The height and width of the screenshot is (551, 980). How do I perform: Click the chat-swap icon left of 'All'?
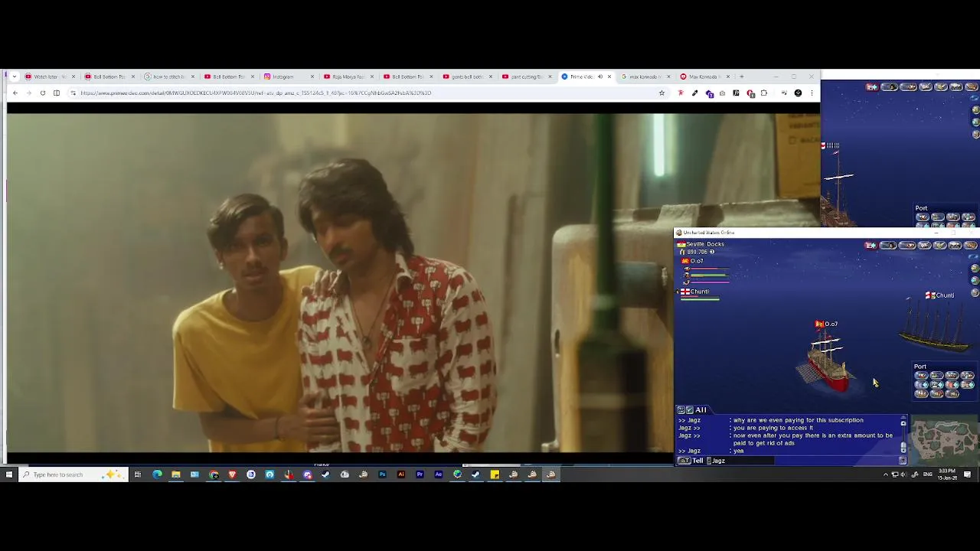(681, 410)
